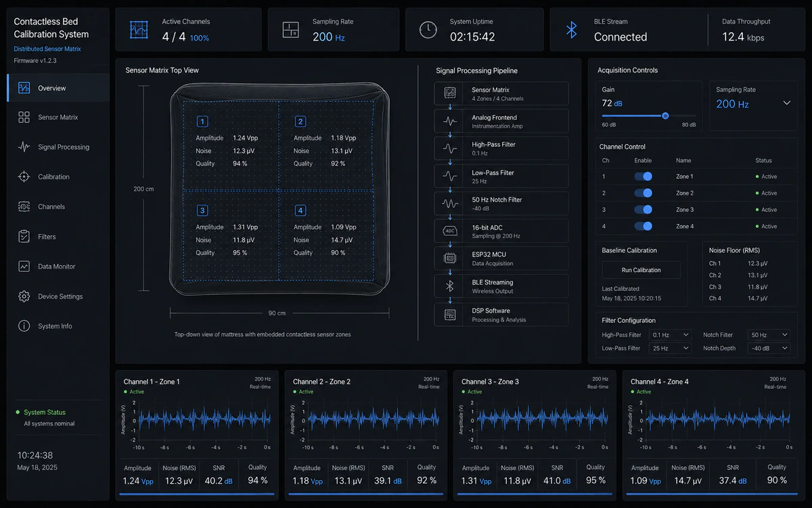Click the 50 Hz Notch Filter icon

[x=449, y=204]
